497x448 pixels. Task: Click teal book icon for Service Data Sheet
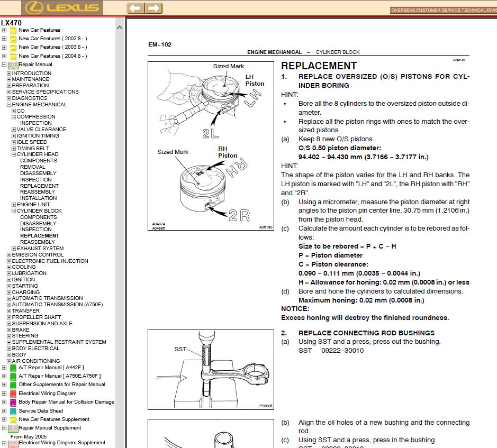coord(13,412)
